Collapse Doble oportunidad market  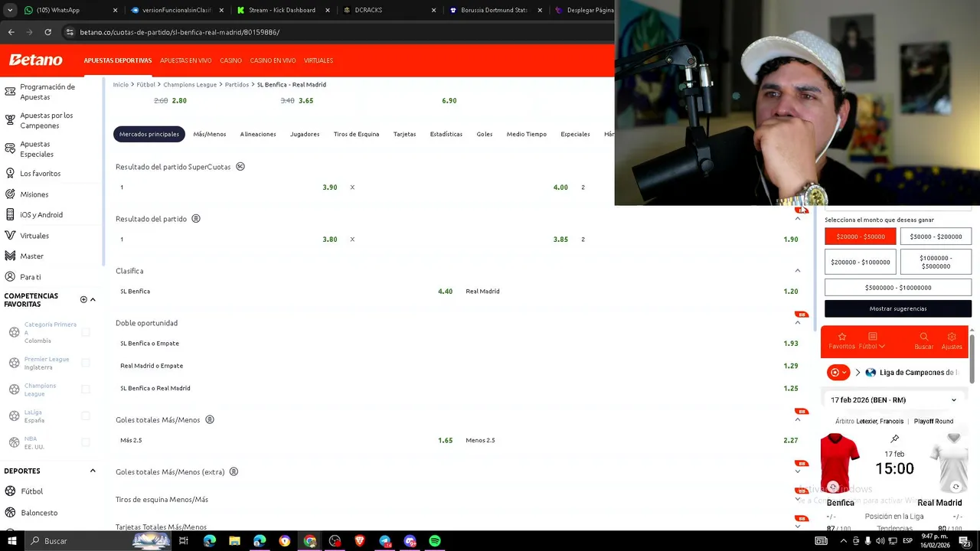(797, 323)
